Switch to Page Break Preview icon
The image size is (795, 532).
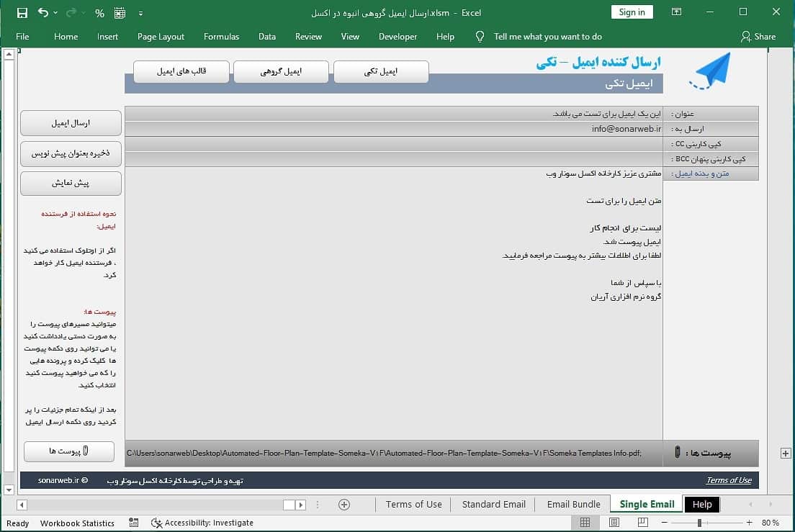(642, 523)
